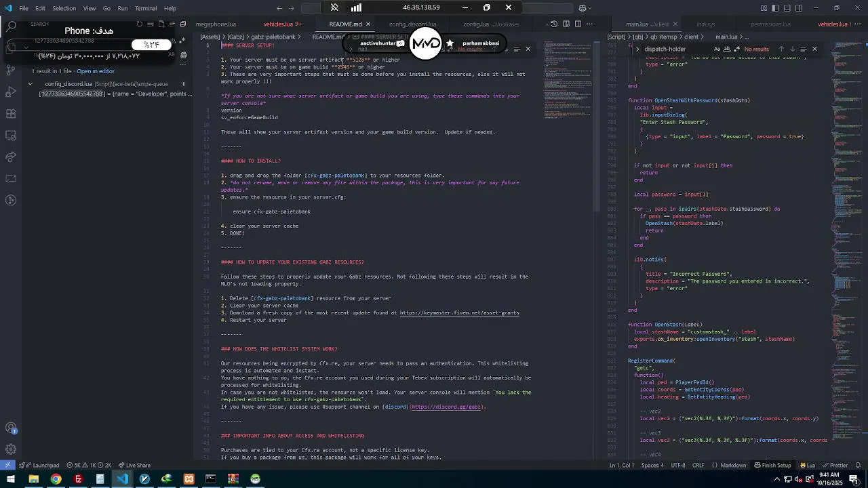Open more actions for README editor group
Screen dimensions: 868x488
(590, 24)
